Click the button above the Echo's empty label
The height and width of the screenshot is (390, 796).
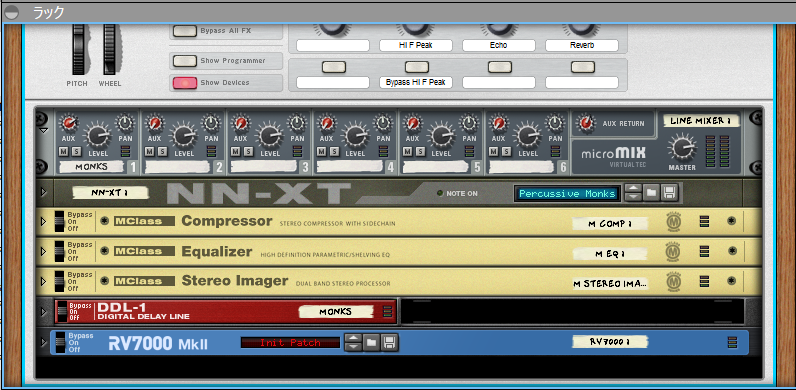point(500,67)
